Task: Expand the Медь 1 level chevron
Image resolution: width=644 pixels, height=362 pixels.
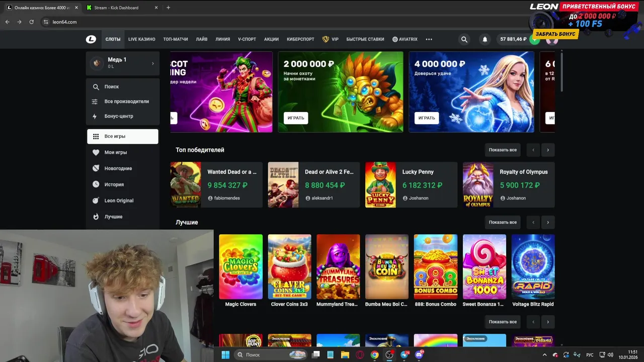Action: pos(152,63)
